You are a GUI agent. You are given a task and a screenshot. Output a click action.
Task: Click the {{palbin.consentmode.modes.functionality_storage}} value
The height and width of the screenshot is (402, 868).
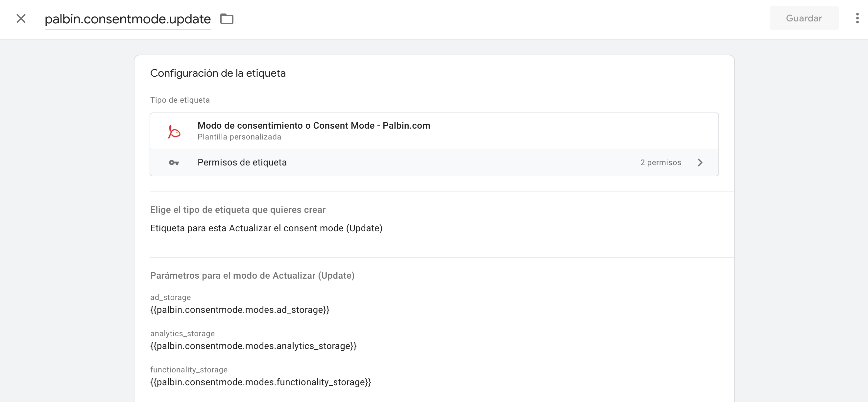[260, 382]
